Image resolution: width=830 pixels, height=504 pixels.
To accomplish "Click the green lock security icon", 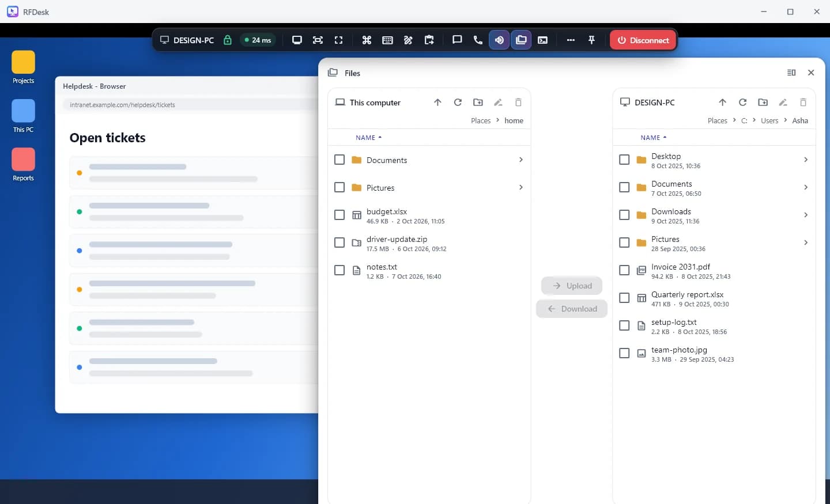I will (x=228, y=40).
